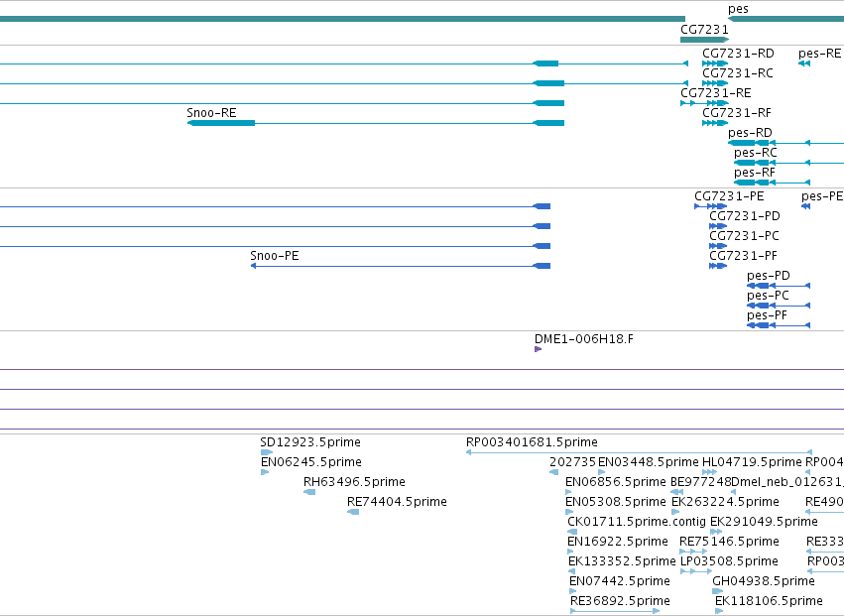Select CG7231-RD transcript label
The width and height of the screenshot is (844, 616).
click(738, 54)
